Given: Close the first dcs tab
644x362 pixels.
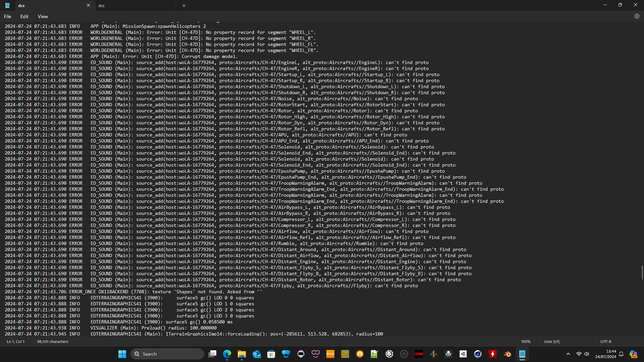Looking at the screenshot, I should point(88,5).
